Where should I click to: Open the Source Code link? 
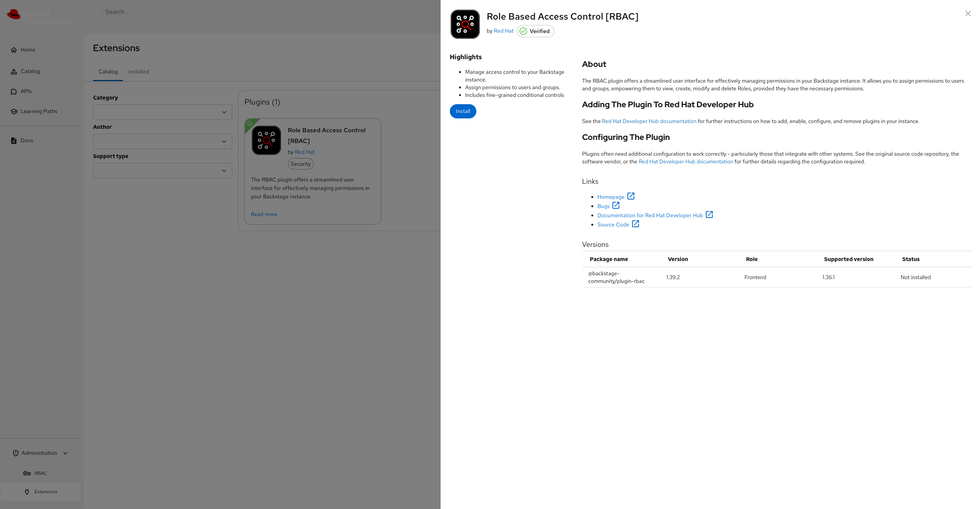click(613, 225)
